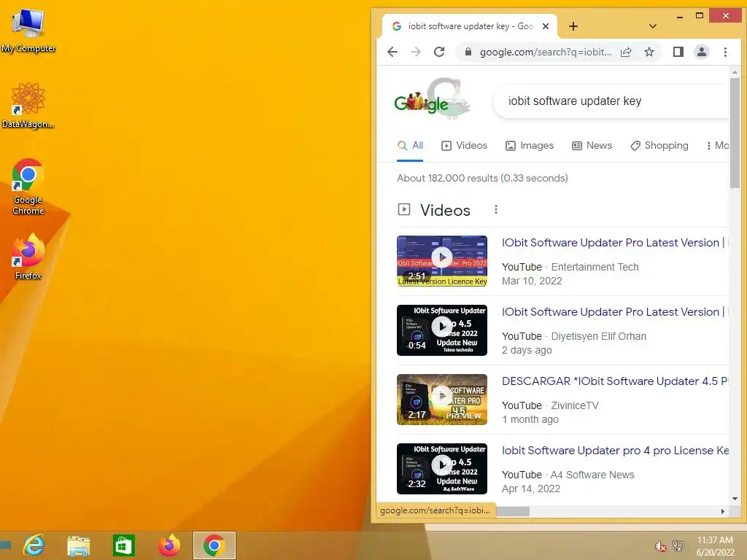The height and width of the screenshot is (560, 747).
Task: Open Chrome's three-dot menu
Action: pyautogui.click(x=725, y=52)
